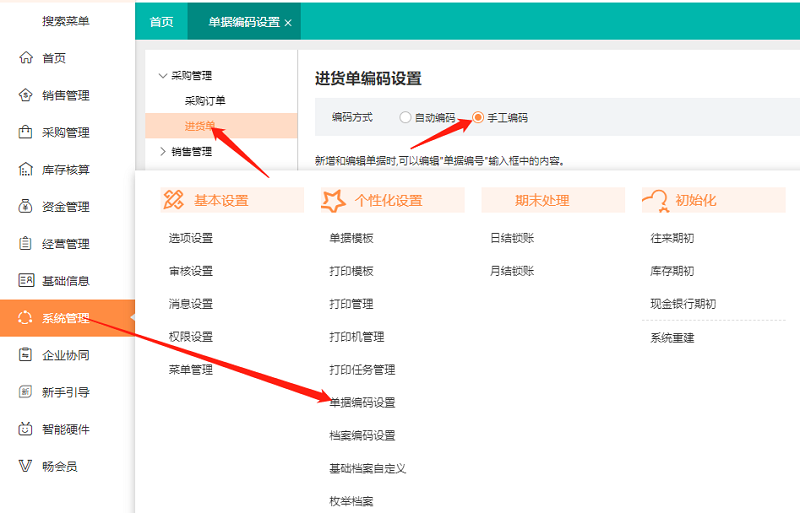The width and height of the screenshot is (800, 513).
Task: Open 库存期初 link
Action: (x=672, y=271)
